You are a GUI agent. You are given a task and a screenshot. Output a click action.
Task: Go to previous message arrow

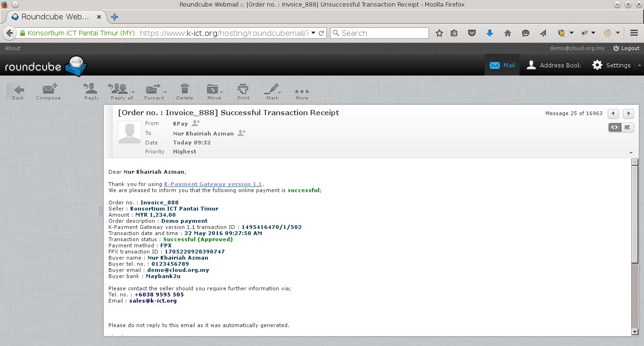click(613, 113)
